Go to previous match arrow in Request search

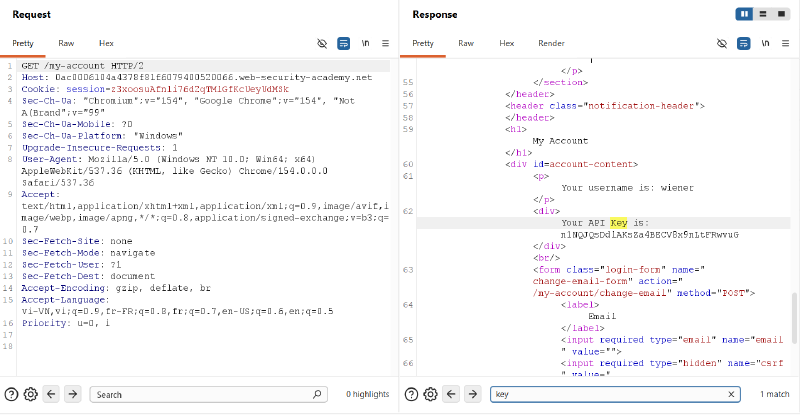[x=51, y=394]
